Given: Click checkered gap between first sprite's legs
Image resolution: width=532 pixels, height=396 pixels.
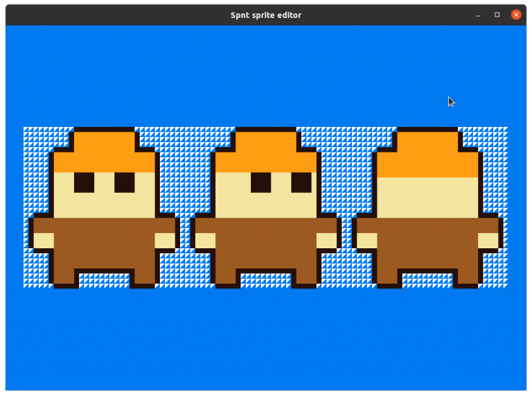Looking at the screenshot, I should coord(105,281).
